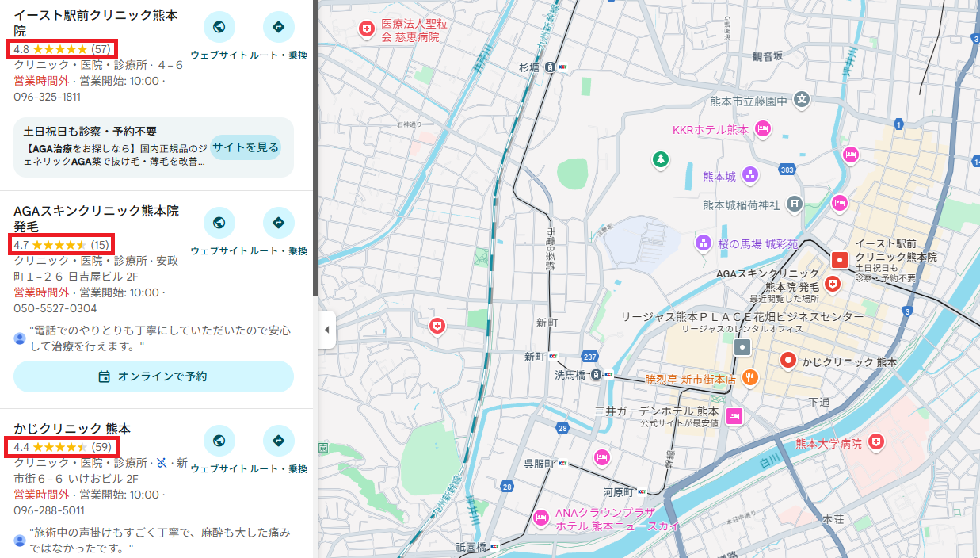This screenshot has width=980, height=558.
Task: Get route to AGAスキンクリニック熊本院 発毛
Action: coord(279,224)
